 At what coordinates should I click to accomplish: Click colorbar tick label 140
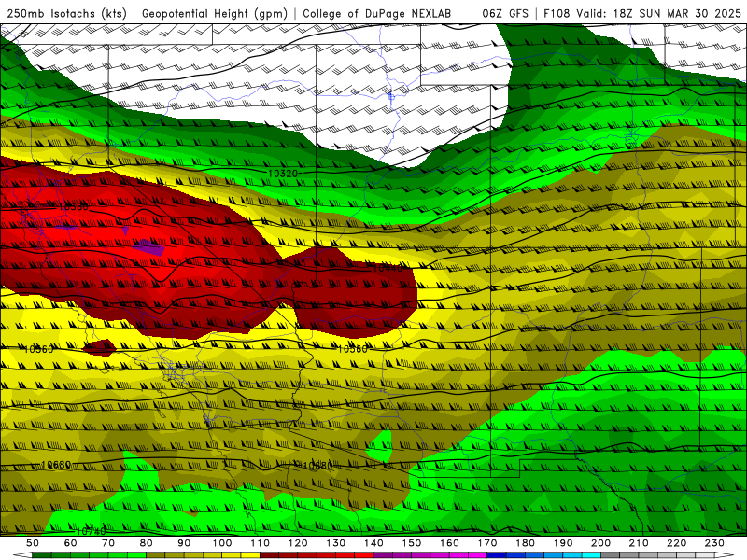pyautogui.click(x=373, y=543)
